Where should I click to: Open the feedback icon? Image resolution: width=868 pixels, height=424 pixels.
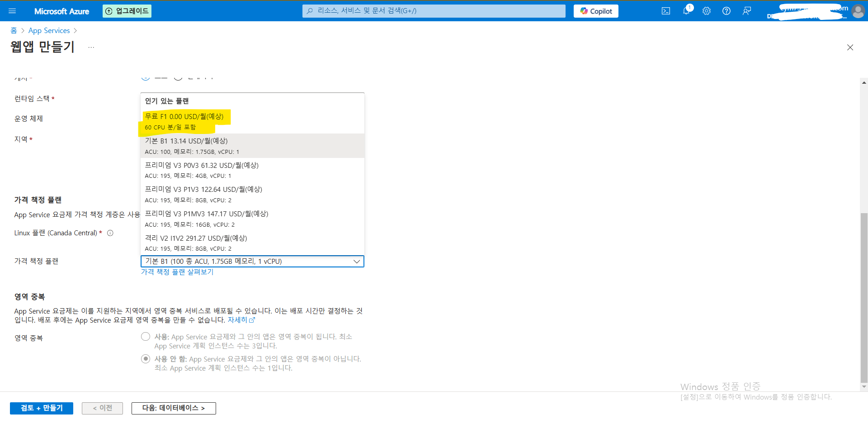coord(747,11)
